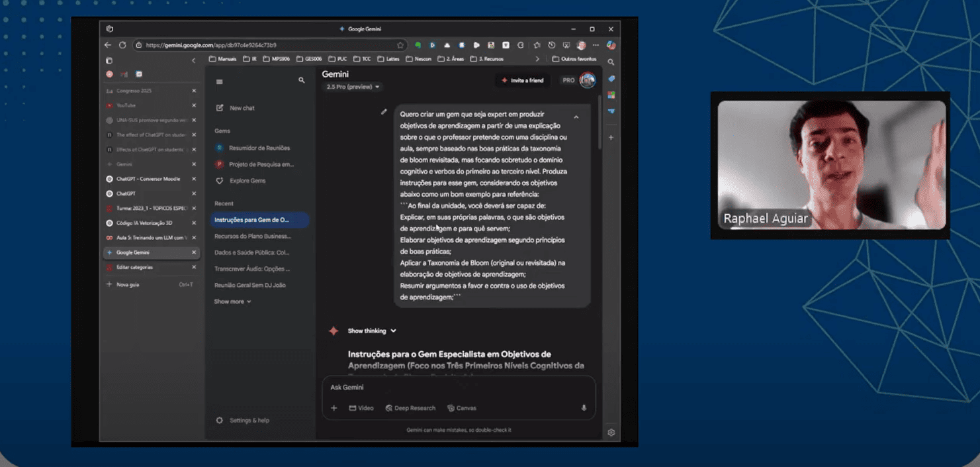Open the Lattes bookmarks folder

(388, 59)
